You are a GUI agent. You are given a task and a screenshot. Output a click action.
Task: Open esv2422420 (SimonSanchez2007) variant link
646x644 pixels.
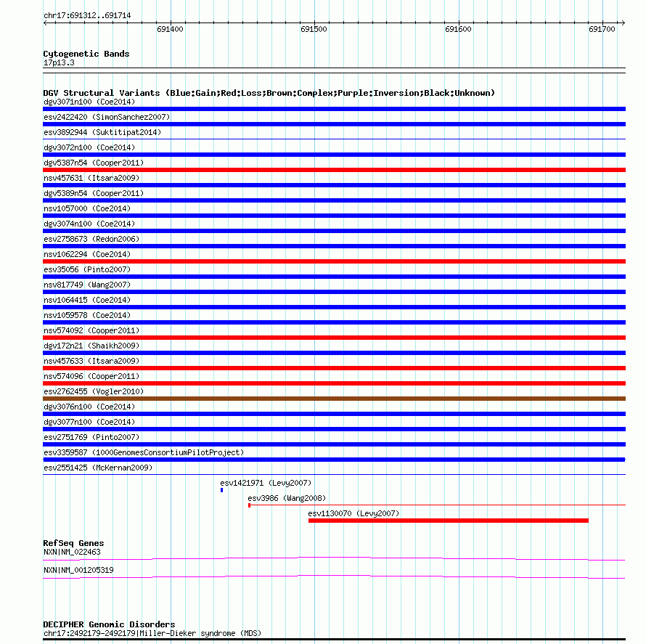click(x=107, y=117)
